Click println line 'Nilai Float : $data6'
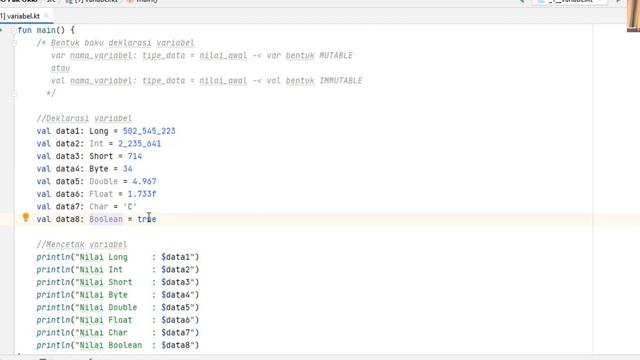Image resolution: width=640 pixels, height=360 pixels. (118, 320)
